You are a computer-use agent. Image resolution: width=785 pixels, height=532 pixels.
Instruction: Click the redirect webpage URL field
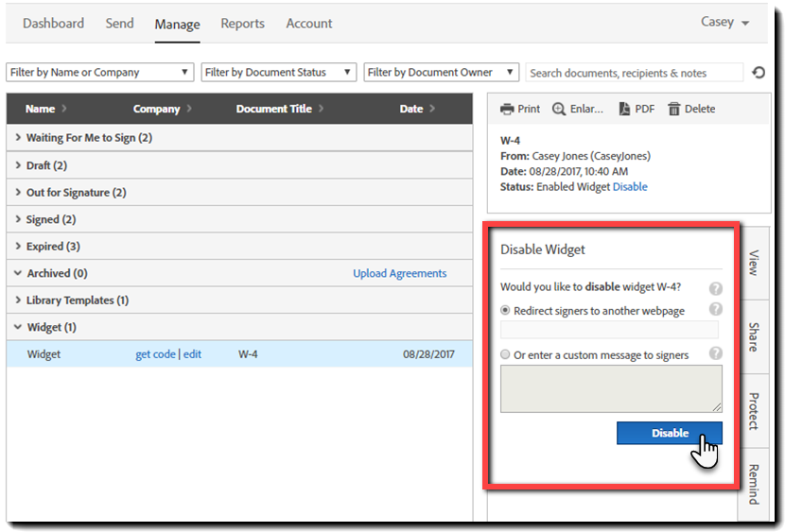[x=609, y=330]
